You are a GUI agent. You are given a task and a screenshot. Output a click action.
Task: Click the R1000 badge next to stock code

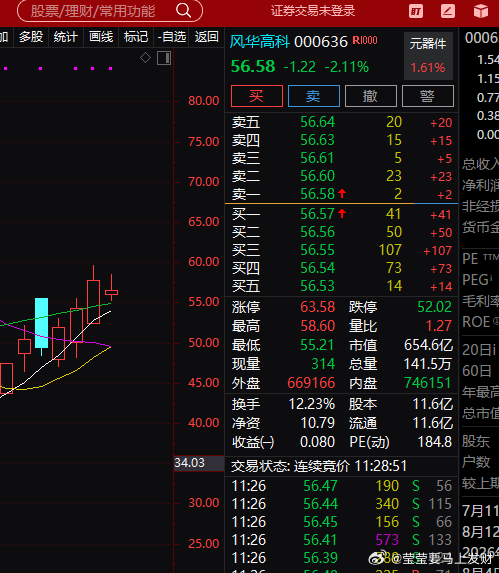pos(365,40)
